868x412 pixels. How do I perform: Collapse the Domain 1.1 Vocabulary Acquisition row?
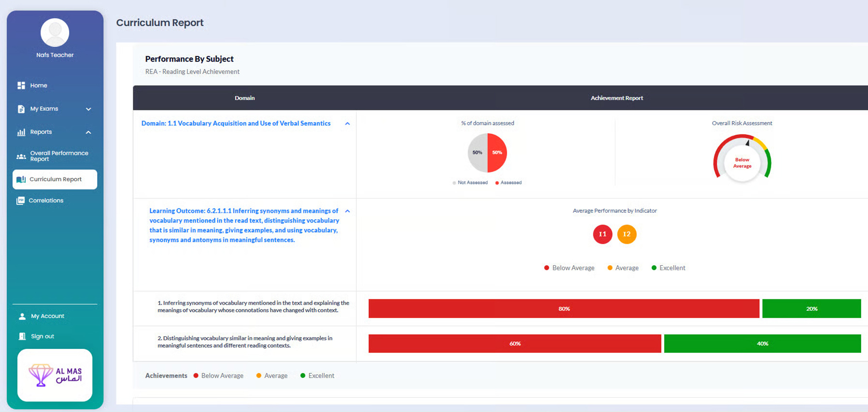(x=347, y=124)
